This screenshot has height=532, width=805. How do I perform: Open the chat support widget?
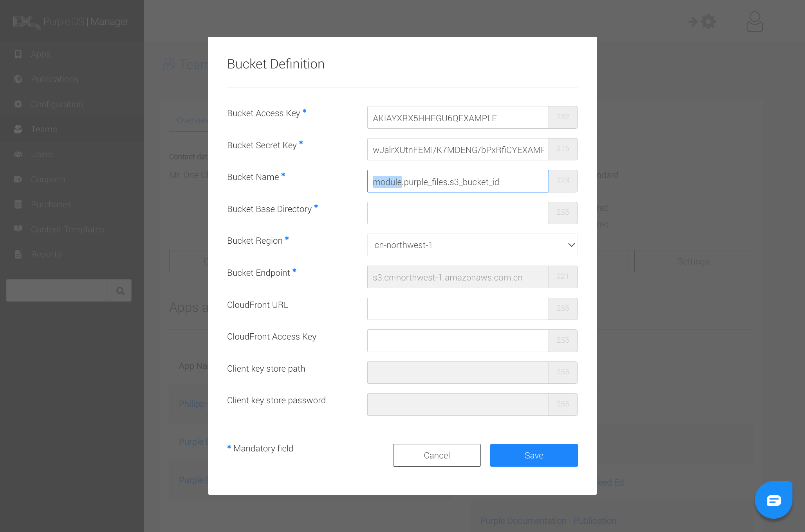(x=774, y=500)
